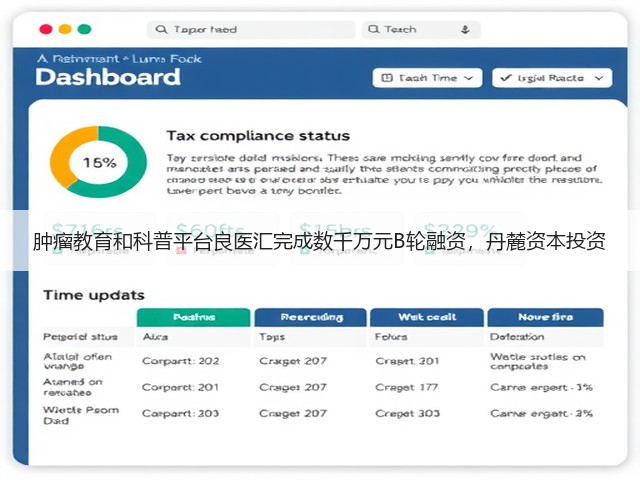Click the orange segment of the donut chart
This screenshot has height=480, width=640.
point(65,155)
